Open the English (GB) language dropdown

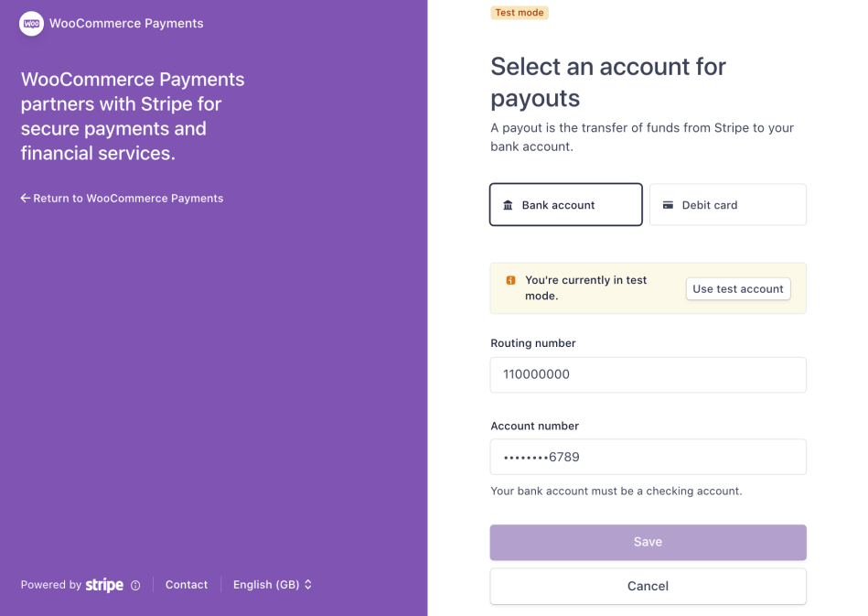coord(272,585)
